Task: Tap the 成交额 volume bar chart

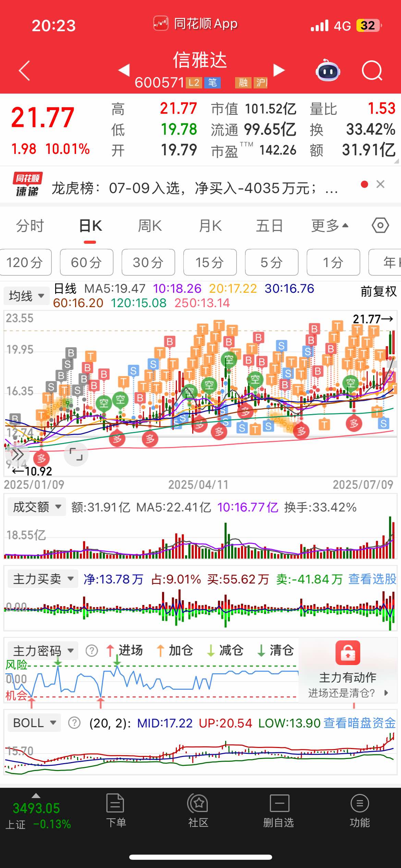Action: click(x=200, y=538)
